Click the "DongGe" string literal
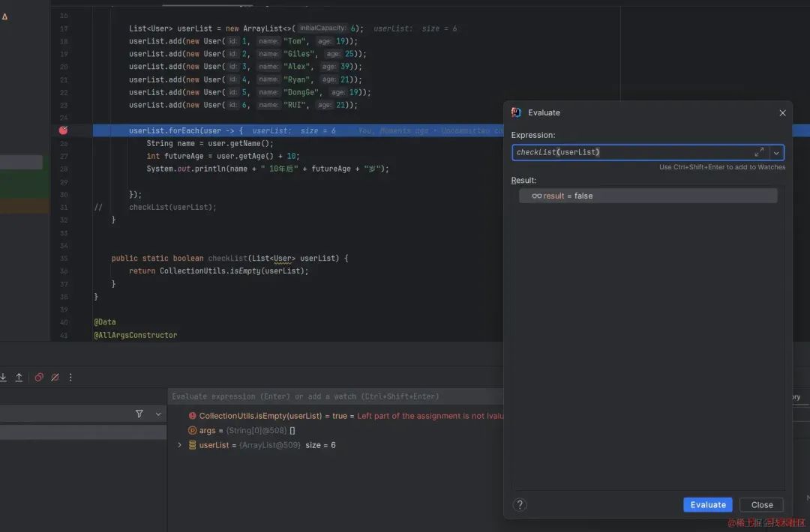Image resolution: width=810 pixels, height=532 pixels. [301, 92]
